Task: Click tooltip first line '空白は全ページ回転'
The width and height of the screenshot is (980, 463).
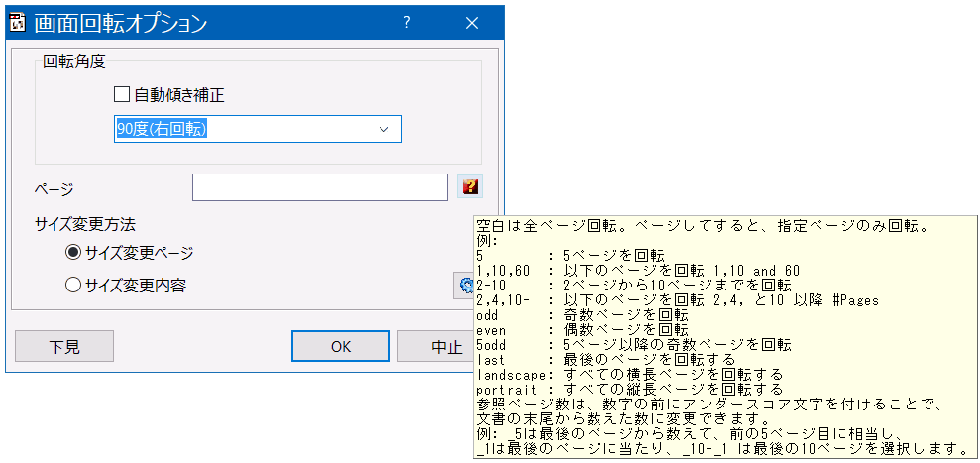Action: 705,225
